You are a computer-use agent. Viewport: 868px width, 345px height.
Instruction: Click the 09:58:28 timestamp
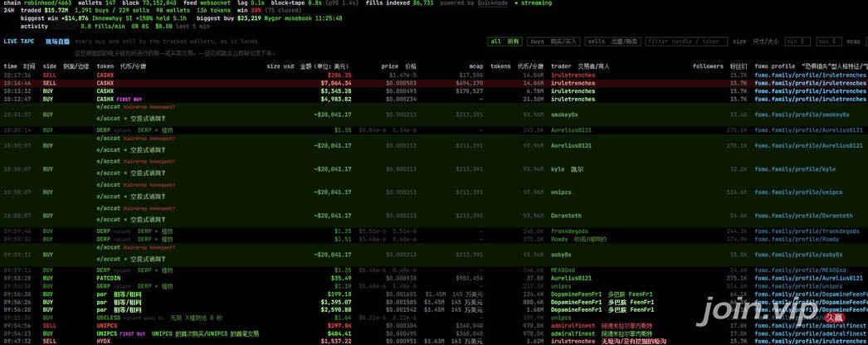[x=17, y=279]
